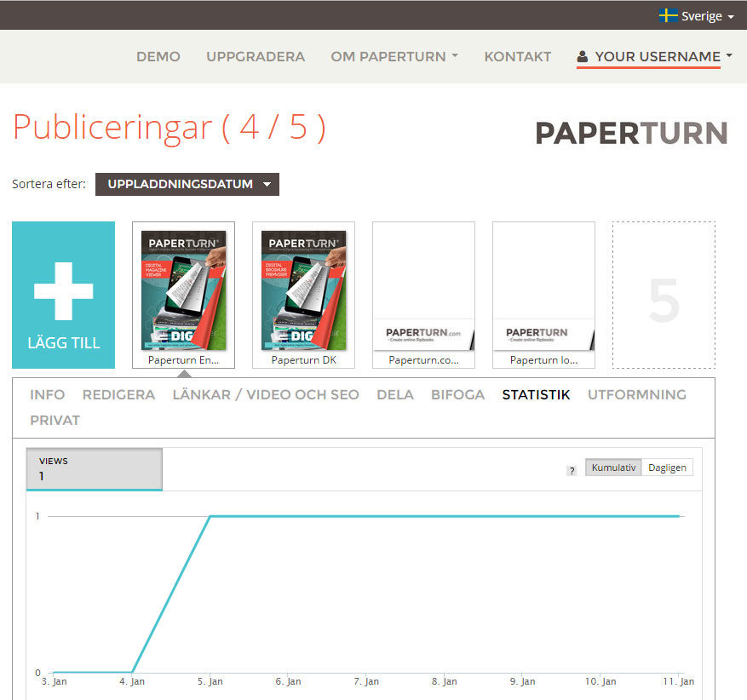The height and width of the screenshot is (700, 747).
Task: Open the Sverige language dropdown
Action: (697, 16)
